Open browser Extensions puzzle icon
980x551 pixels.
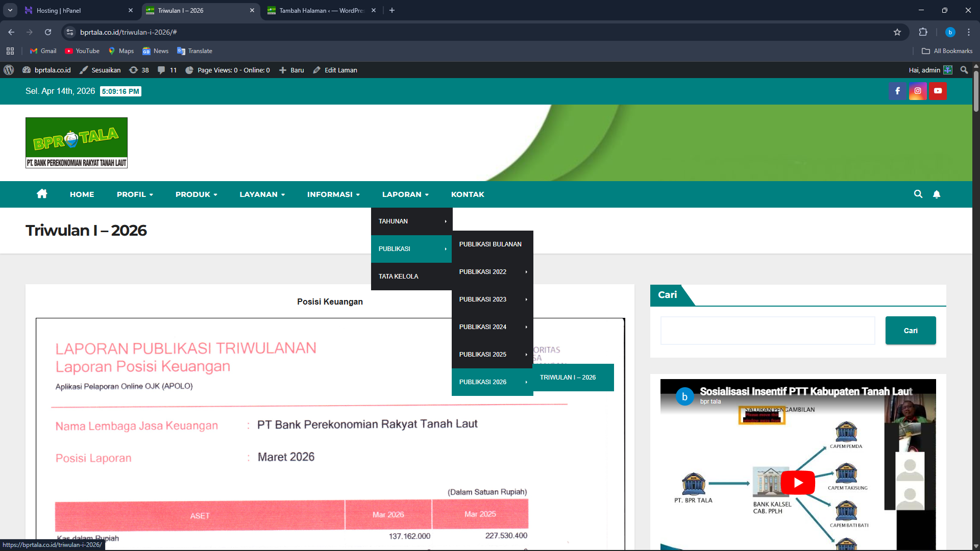point(923,32)
